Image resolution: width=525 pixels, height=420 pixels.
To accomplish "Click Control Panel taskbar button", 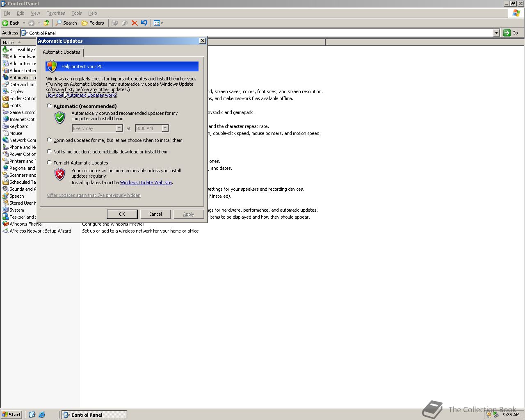I will pos(94,415).
